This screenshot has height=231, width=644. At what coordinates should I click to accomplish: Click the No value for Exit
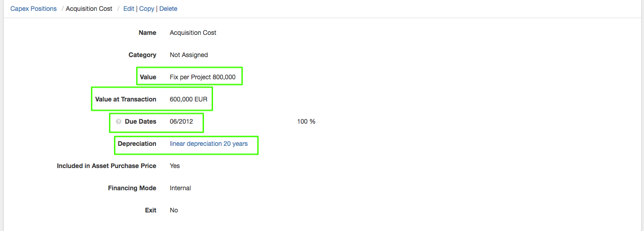(x=174, y=210)
